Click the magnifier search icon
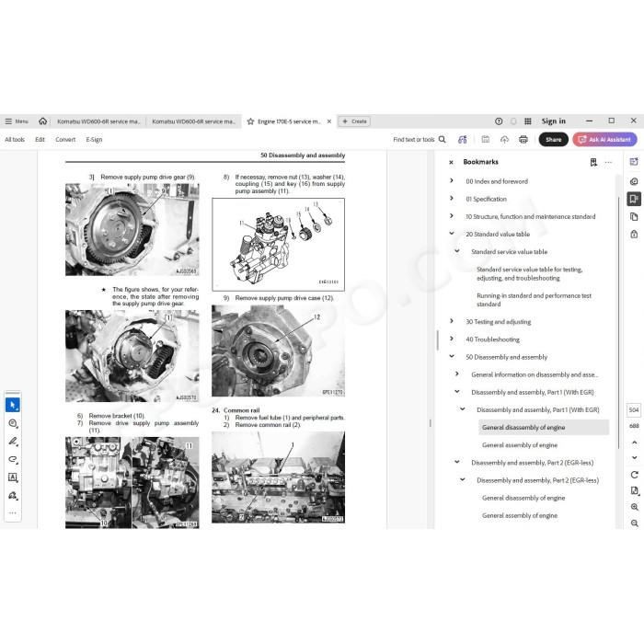 point(442,140)
